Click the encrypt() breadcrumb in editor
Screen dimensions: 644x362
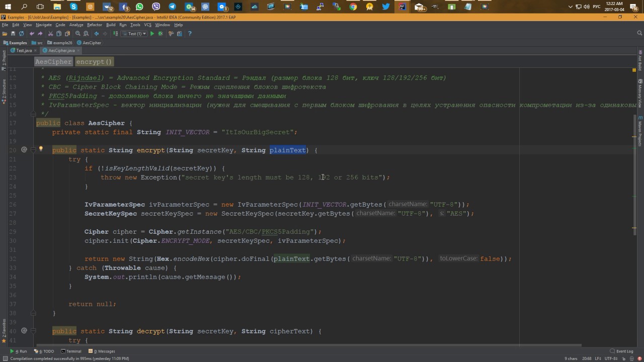click(94, 61)
